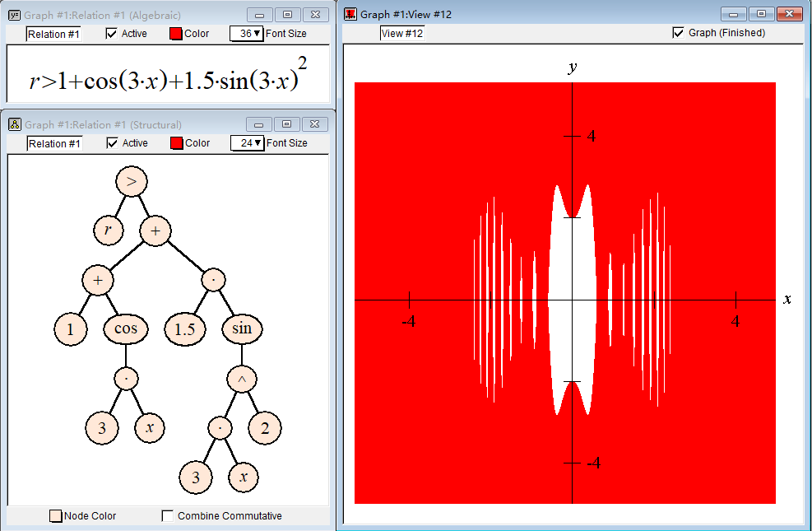Select the r node in the tree
The width and height of the screenshot is (812, 531).
click(x=109, y=230)
